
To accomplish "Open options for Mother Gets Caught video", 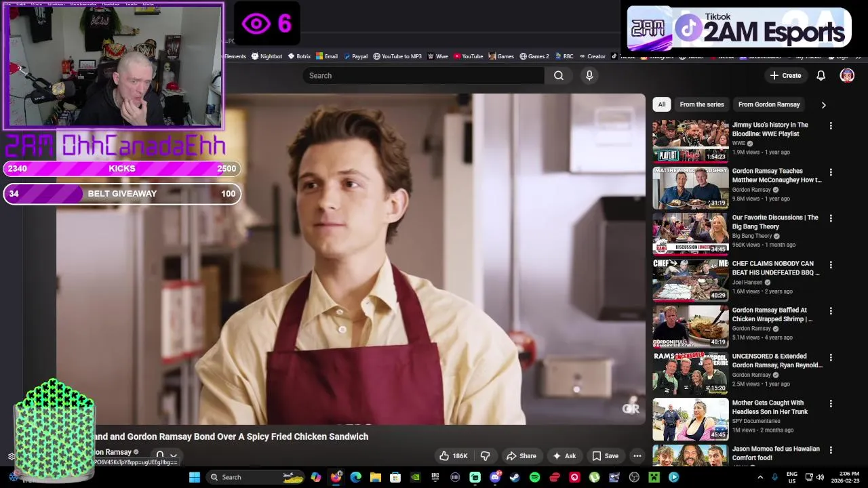I will point(831,403).
